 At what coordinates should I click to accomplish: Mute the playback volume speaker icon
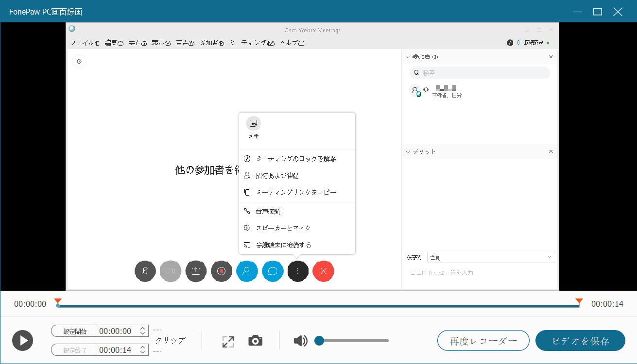tap(301, 341)
